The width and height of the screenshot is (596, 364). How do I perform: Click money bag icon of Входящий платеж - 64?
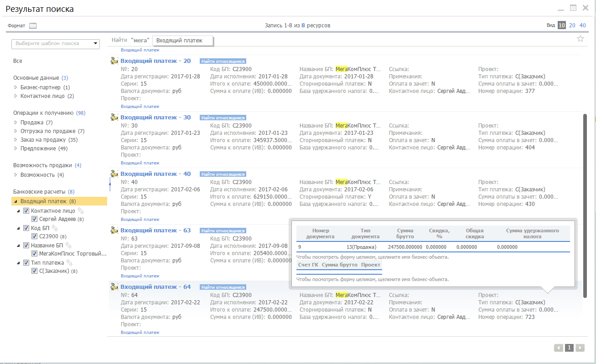click(x=114, y=287)
